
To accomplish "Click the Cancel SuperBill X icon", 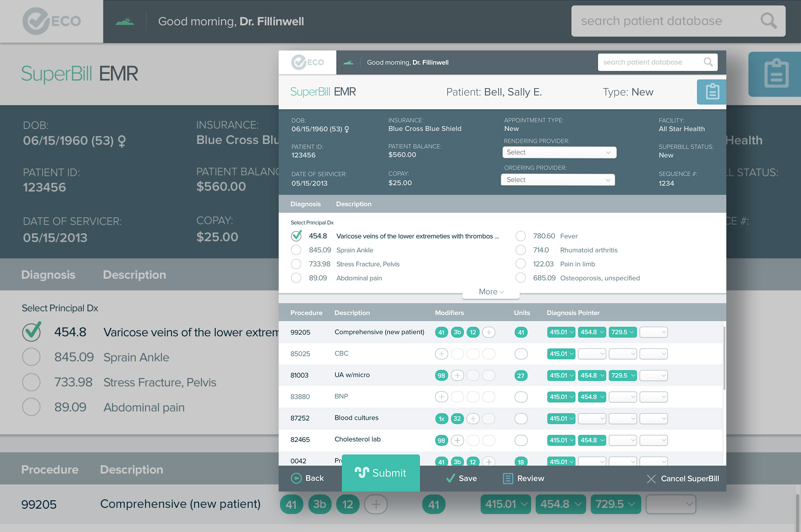I will pos(651,479).
